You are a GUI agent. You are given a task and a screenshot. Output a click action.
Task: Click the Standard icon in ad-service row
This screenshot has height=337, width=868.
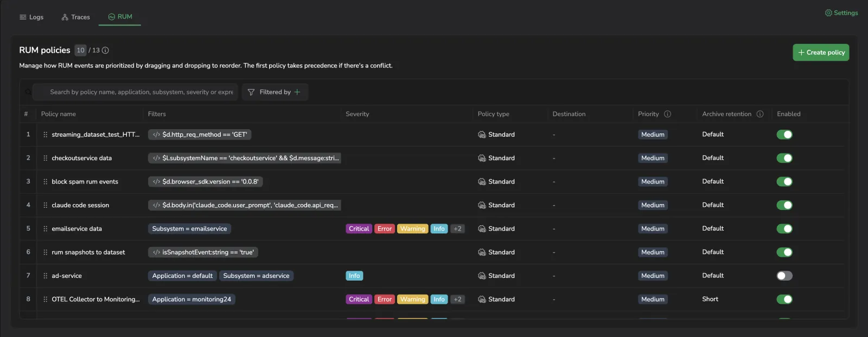(x=482, y=276)
